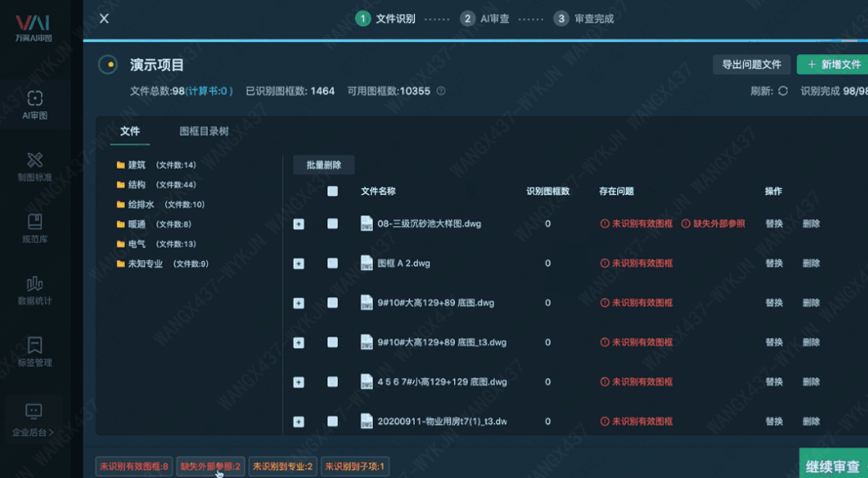Open the AI审图 sidebar icon

click(x=34, y=99)
